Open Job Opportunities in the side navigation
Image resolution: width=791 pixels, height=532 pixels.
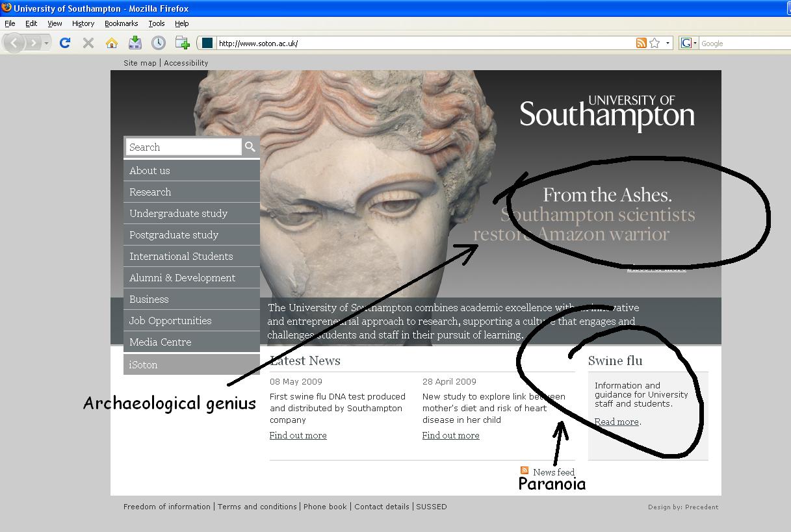tap(192, 320)
